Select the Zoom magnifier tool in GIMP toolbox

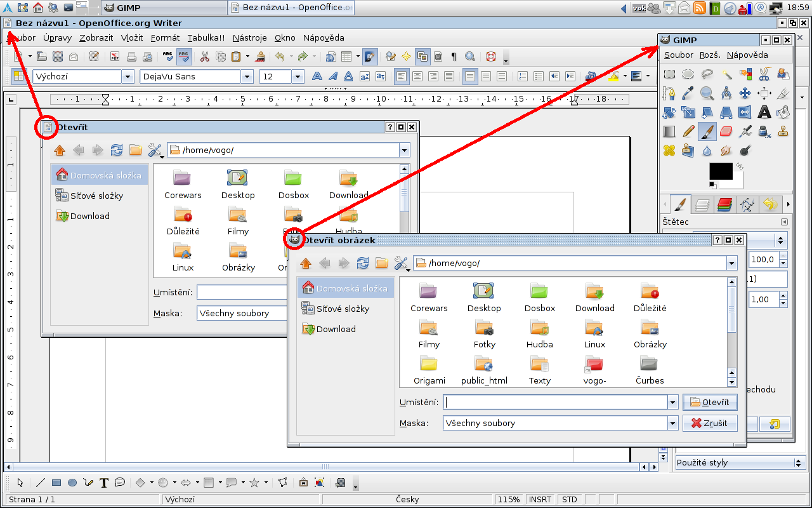[x=707, y=93]
